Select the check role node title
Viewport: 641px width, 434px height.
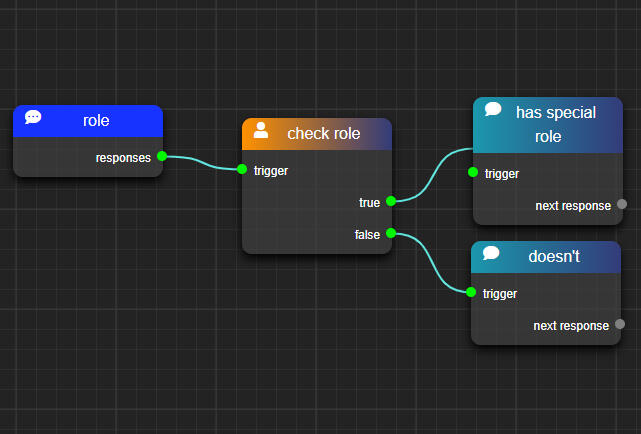323,133
